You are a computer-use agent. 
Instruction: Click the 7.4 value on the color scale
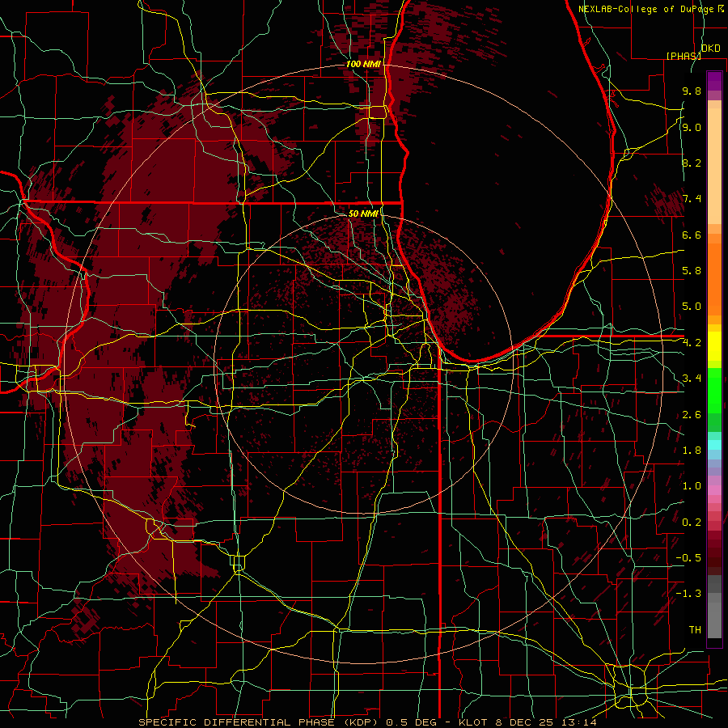click(692, 199)
